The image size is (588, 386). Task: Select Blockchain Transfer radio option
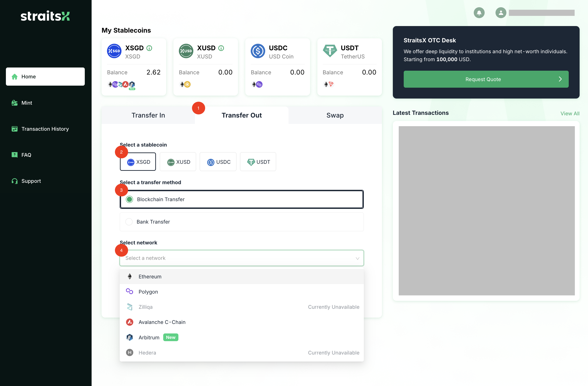point(129,199)
